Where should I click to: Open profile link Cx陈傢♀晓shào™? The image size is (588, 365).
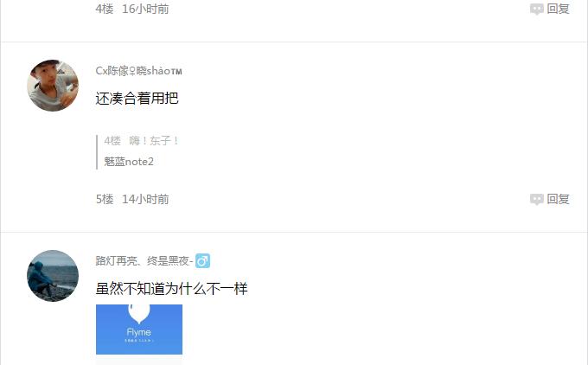(138, 71)
